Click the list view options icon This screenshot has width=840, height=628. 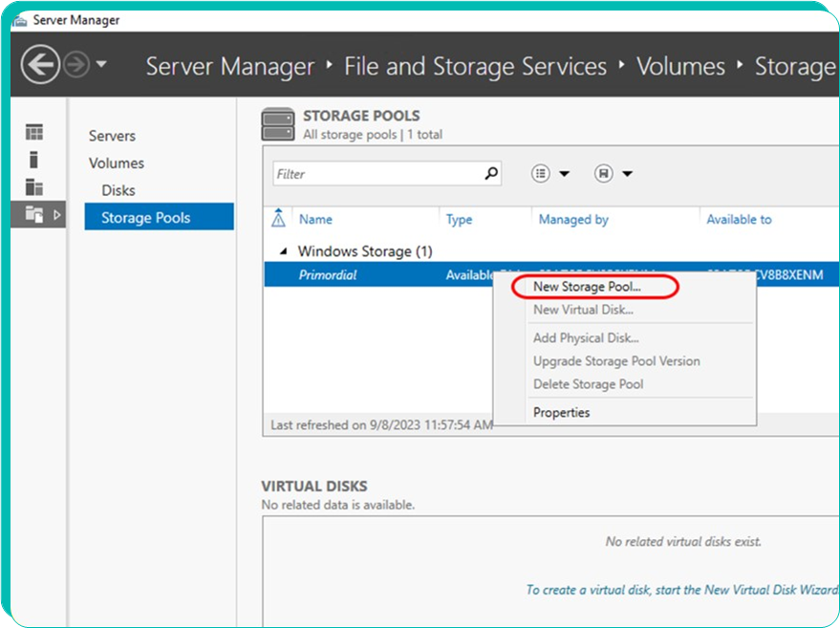[541, 174]
